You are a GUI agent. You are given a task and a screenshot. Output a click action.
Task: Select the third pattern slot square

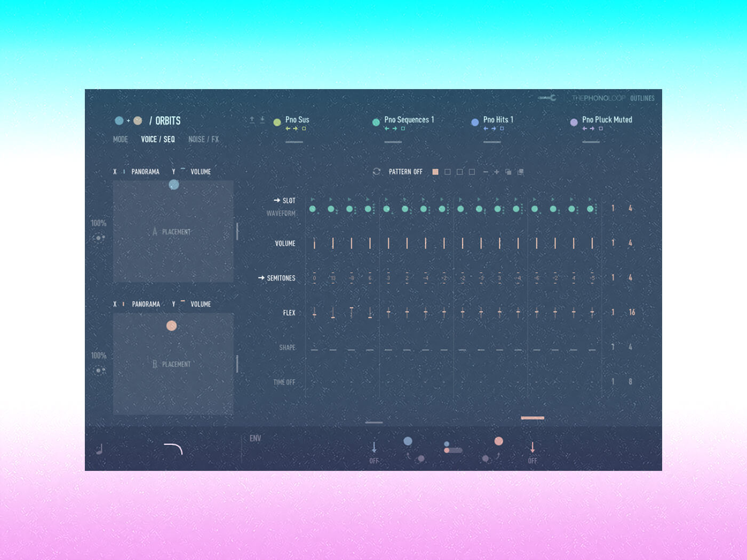click(x=460, y=172)
